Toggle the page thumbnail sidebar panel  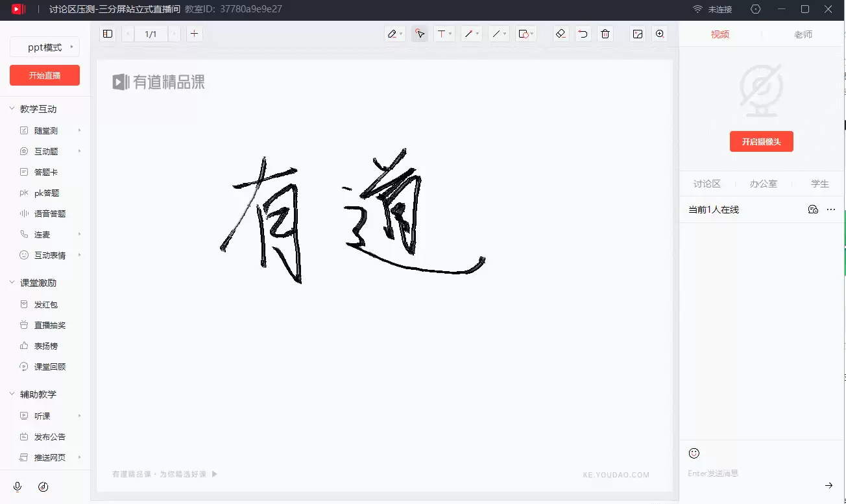pyautogui.click(x=108, y=34)
